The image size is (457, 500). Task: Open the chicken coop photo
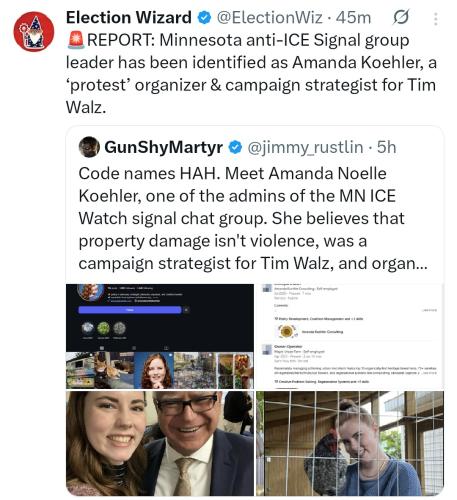350,443
